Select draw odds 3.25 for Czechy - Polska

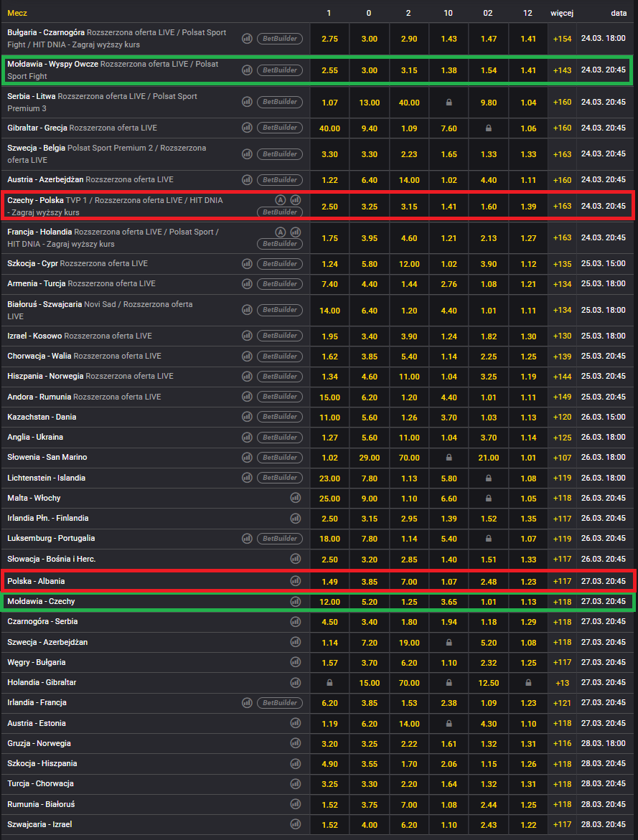pos(370,207)
